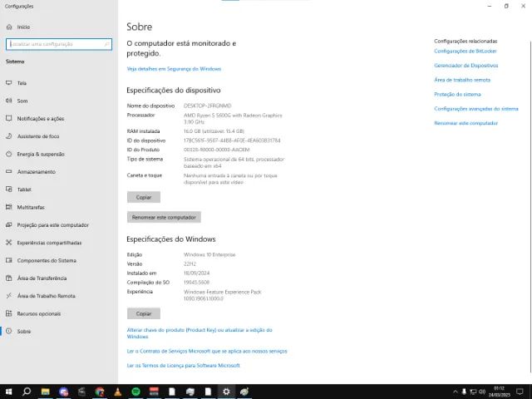This screenshot has width=532, height=399.
Task: Open the taskbar clock and date
Action: (499, 392)
